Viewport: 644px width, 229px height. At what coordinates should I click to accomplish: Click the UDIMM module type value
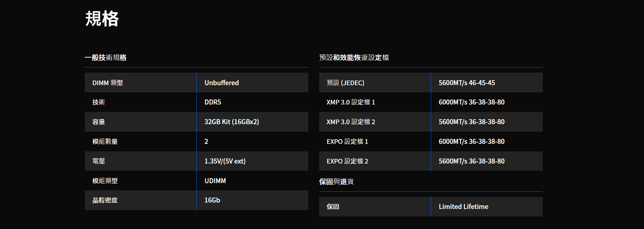coord(215,181)
